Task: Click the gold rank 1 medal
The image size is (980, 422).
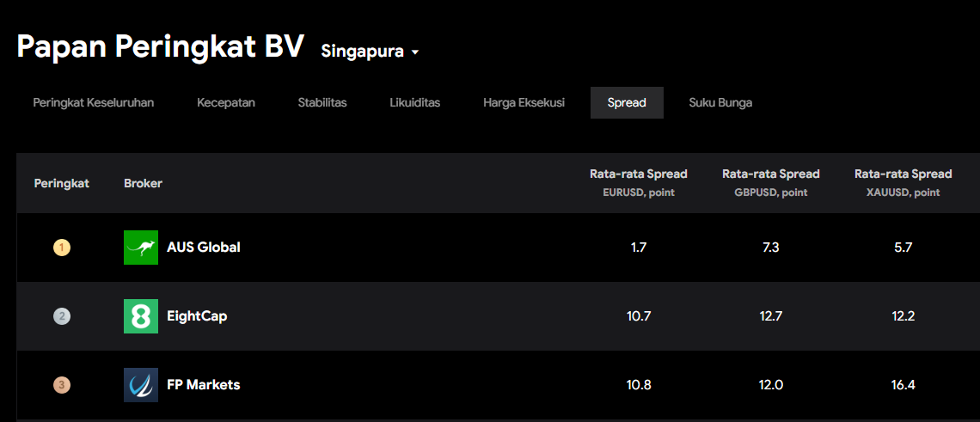Action: (x=62, y=248)
